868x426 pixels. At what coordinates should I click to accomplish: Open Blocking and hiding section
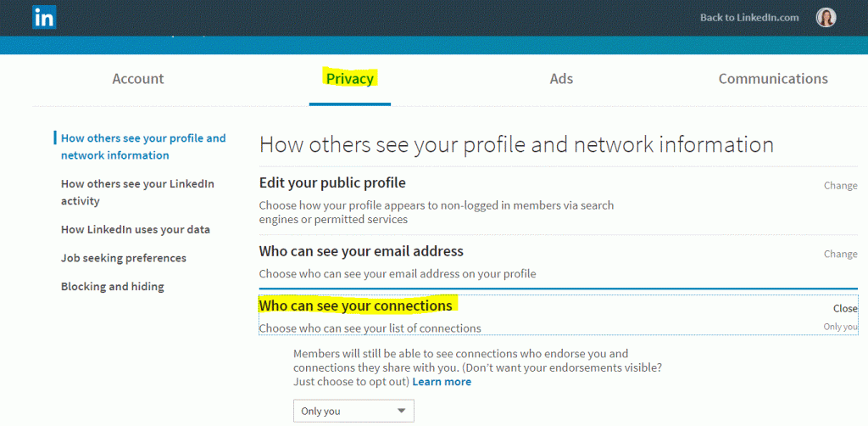(x=113, y=287)
